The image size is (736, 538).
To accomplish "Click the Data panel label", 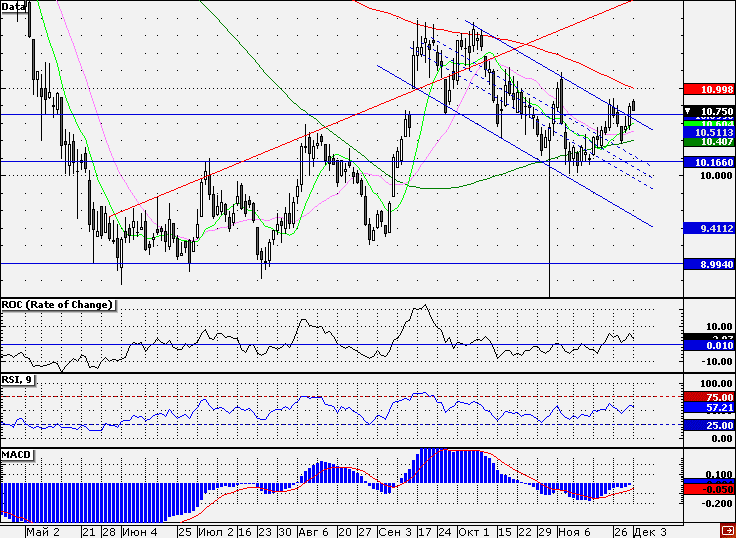I will click(14, 6).
